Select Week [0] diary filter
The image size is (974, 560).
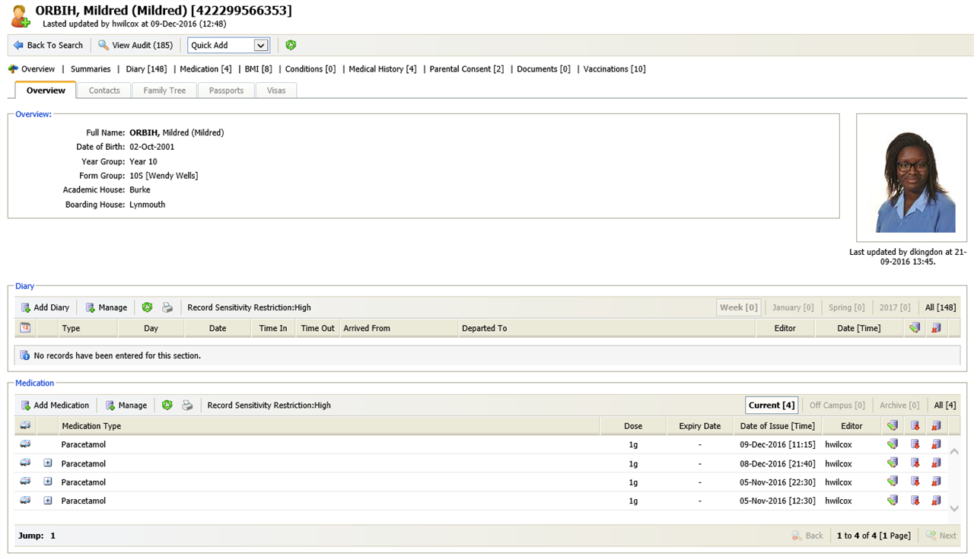(x=739, y=307)
